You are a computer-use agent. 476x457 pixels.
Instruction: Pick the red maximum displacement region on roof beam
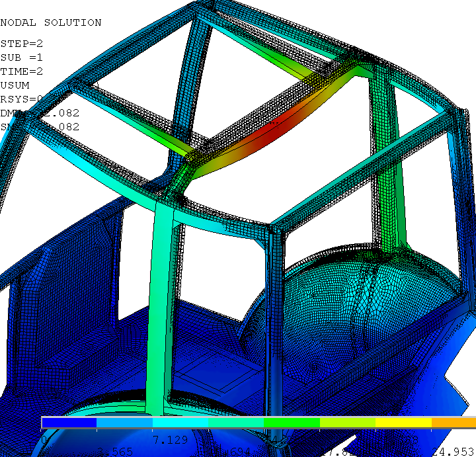pyautogui.click(x=276, y=126)
